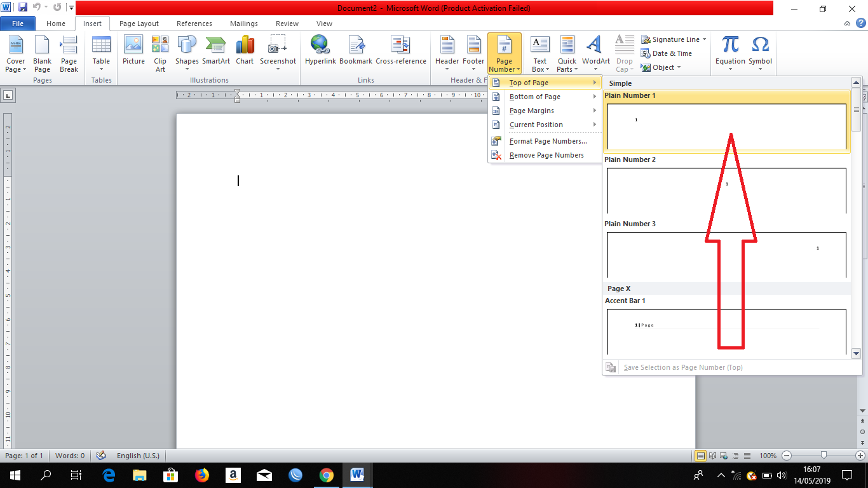Switch to the Page Layout tab

pos(139,24)
